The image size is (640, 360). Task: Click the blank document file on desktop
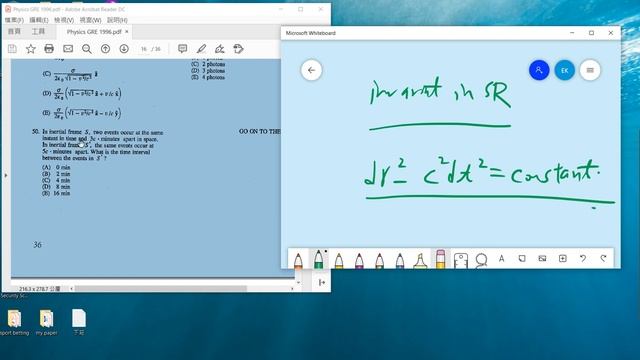(x=78, y=322)
